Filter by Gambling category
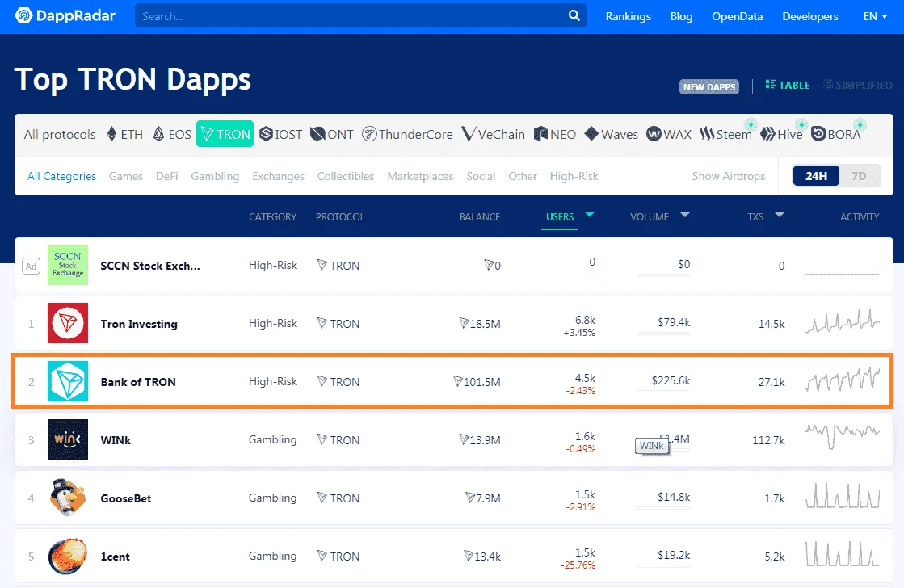This screenshot has width=904, height=588. tap(215, 176)
